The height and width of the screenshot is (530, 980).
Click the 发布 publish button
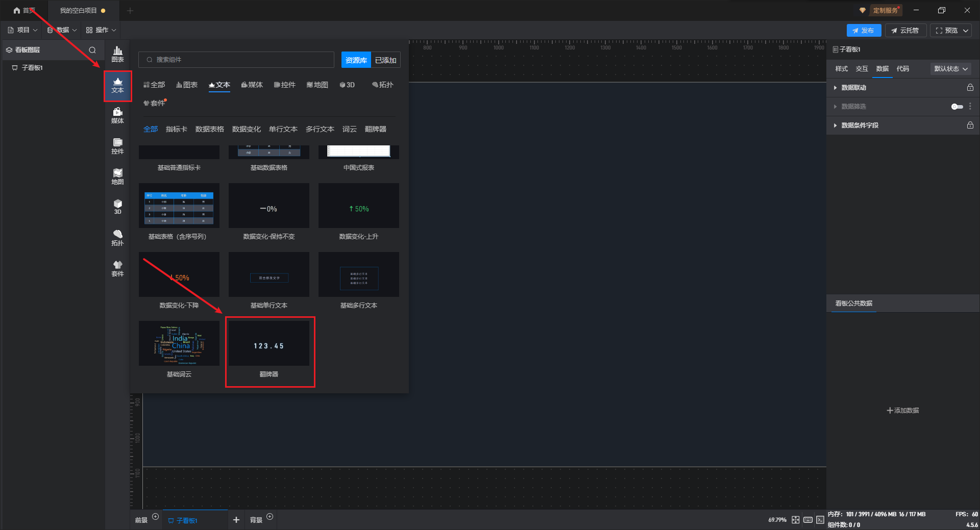[x=864, y=31]
